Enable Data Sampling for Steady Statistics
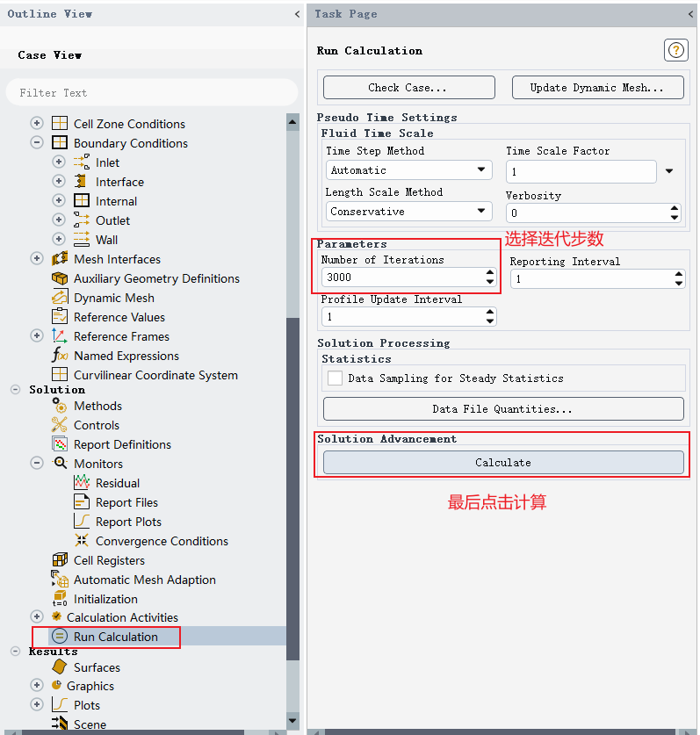 pos(335,378)
